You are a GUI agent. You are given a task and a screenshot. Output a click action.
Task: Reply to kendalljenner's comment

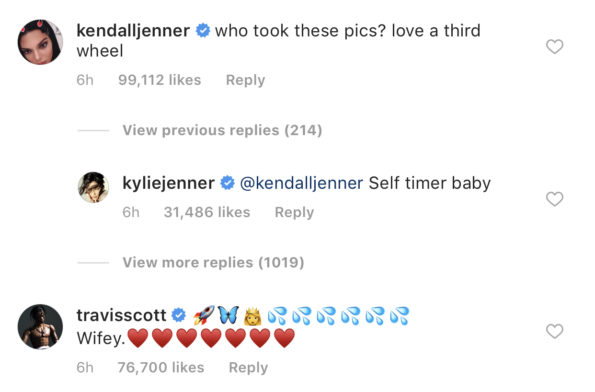point(245,80)
